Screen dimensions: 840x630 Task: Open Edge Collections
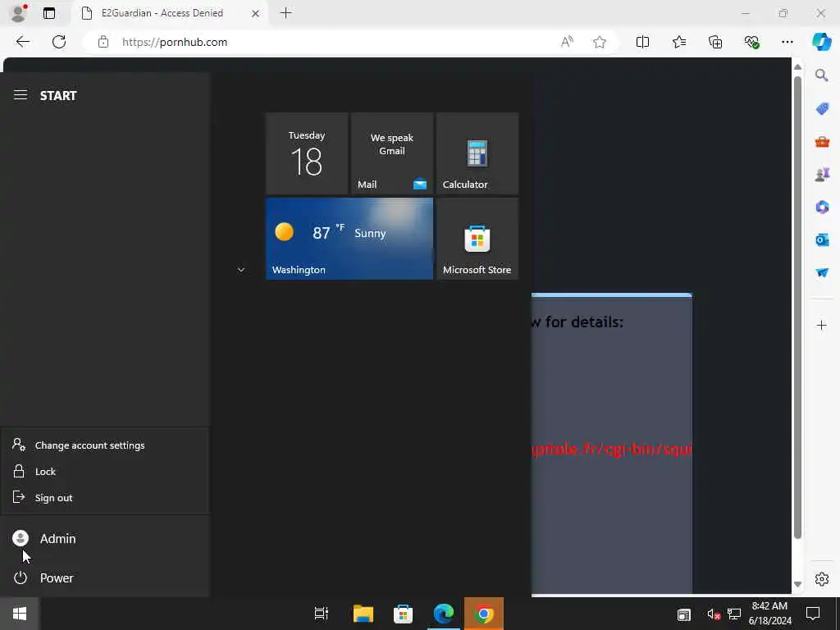point(715,42)
